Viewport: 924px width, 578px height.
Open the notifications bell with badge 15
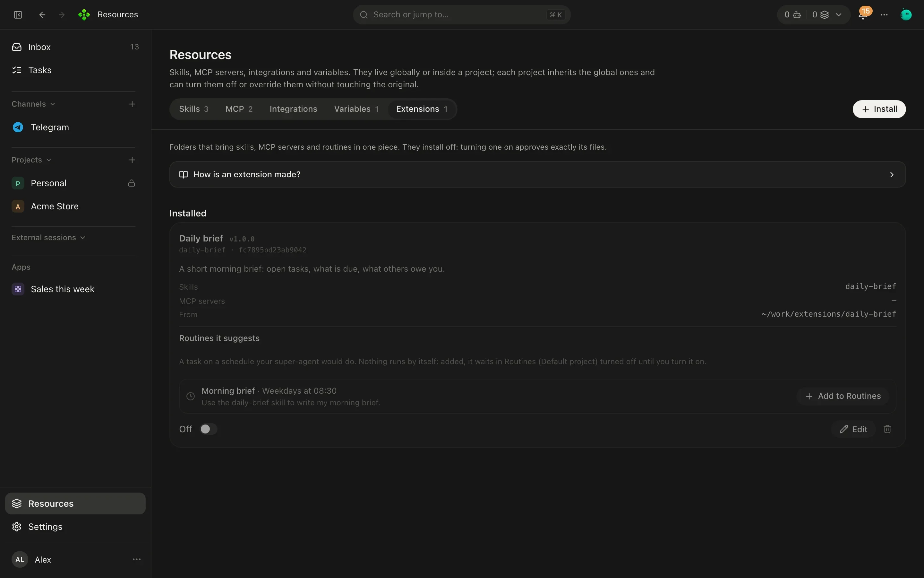[864, 14]
